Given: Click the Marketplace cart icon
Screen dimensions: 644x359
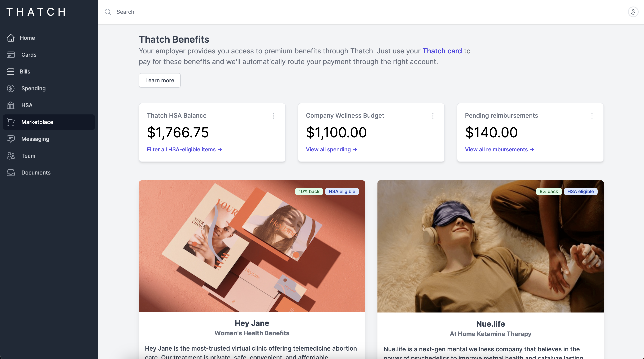Looking at the screenshot, I should pyautogui.click(x=11, y=122).
